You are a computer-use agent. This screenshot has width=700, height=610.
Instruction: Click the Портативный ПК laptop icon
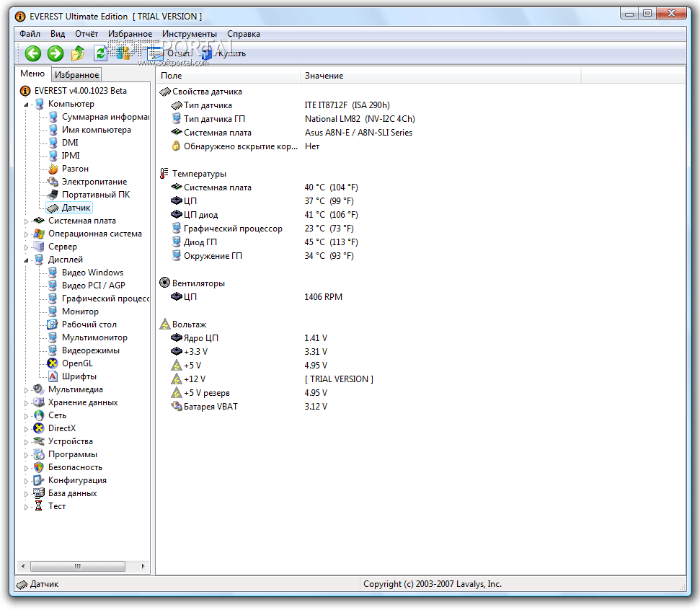[53, 195]
